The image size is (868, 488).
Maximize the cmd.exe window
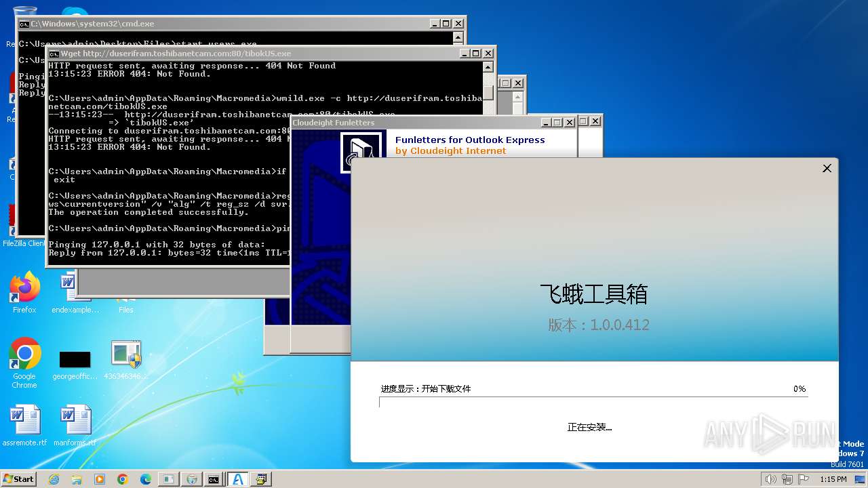coord(446,24)
